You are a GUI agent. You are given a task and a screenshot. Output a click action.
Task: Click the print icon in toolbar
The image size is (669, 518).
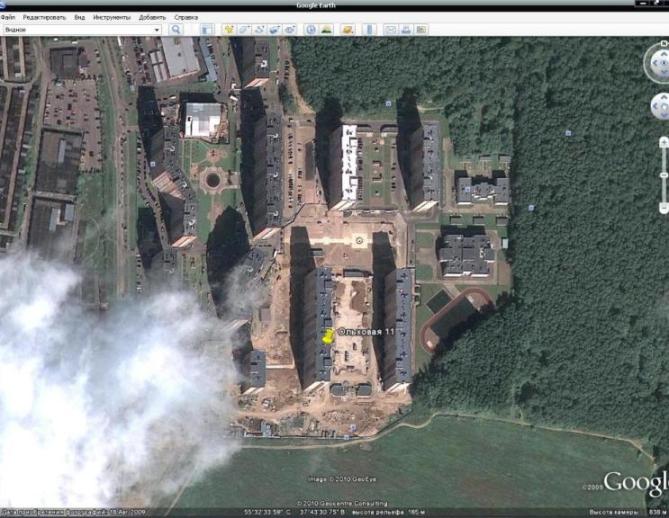click(x=407, y=30)
